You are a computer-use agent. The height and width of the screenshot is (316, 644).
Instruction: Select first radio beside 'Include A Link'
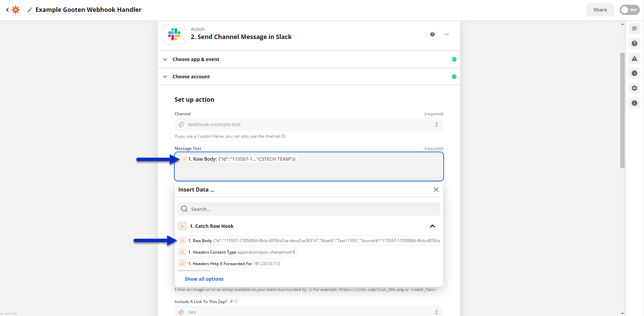click(232, 301)
